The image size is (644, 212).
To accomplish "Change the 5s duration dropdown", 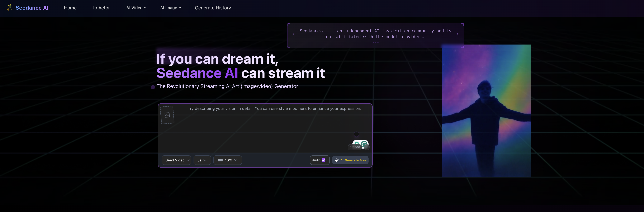I will coord(202,160).
